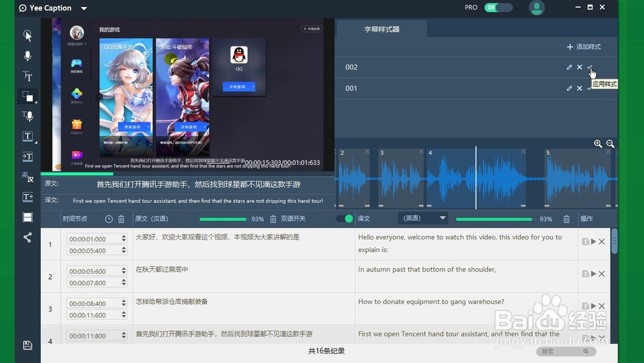
Task: Click row 1 translation Hello everyone text
Action: pyautogui.click(x=460, y=243)
